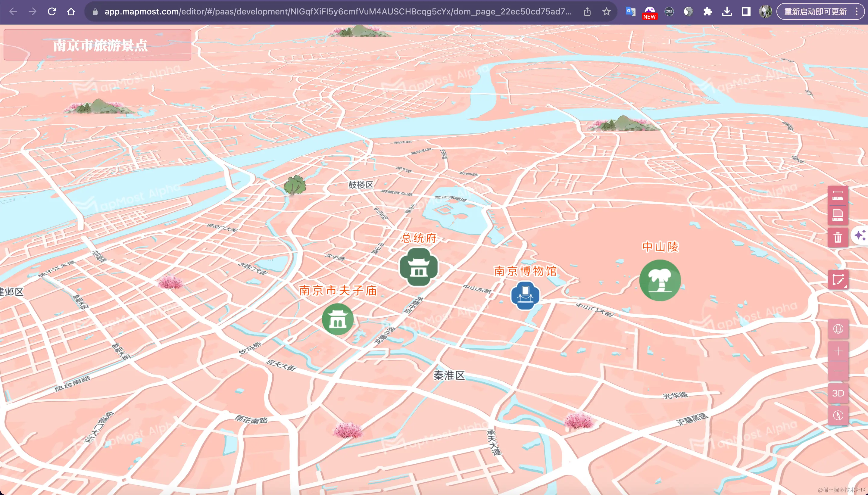The height and width of the screenshot is (495, 868).
Task: Go back with browser back arrow
Action: [13, 11]
